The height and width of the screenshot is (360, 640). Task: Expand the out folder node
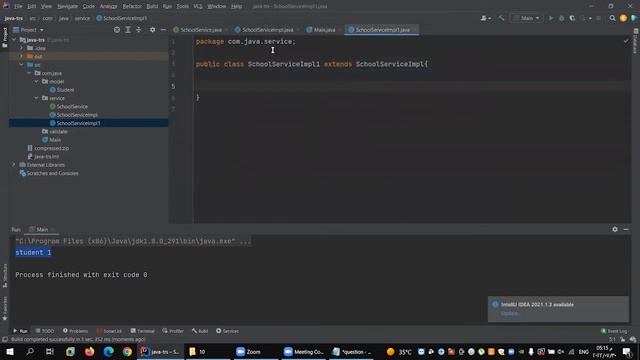click(22, 56)
